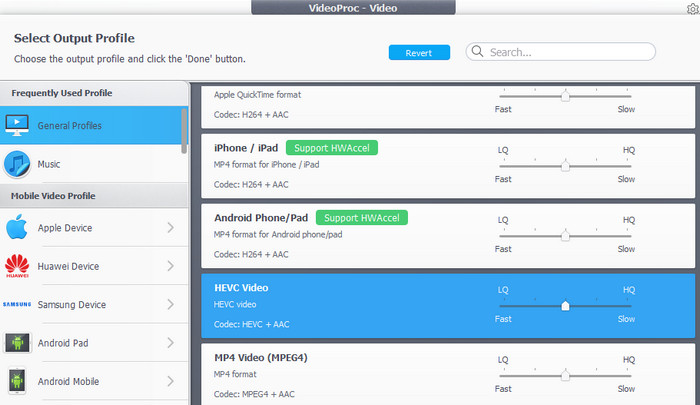Click the Android Mobile icon

tap(17, 381)
